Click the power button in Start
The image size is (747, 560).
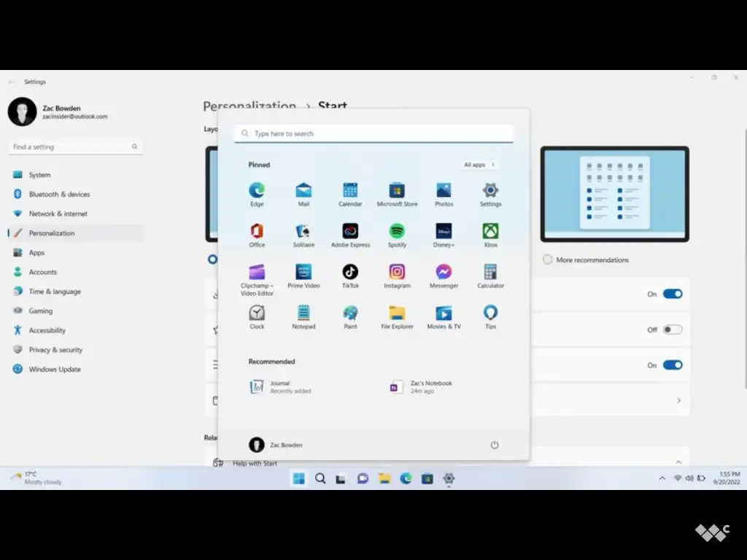(495, 445)
